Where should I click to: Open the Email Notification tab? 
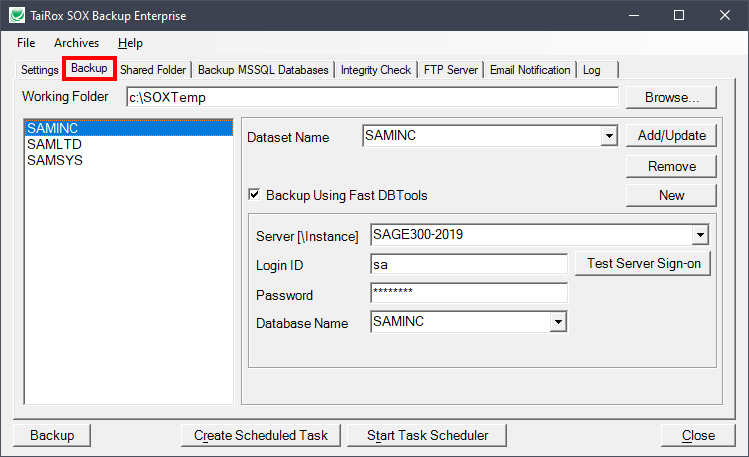530,70
